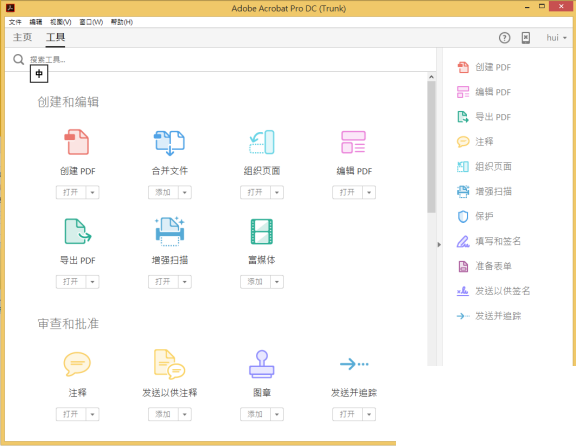
Task: Open the 窗口(W) menu
Action: 91,22
